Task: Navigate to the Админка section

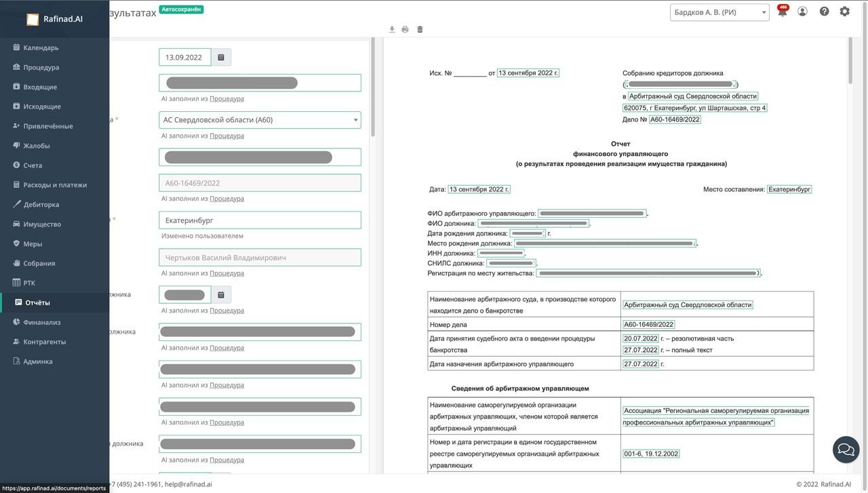Action: (54, 361)
